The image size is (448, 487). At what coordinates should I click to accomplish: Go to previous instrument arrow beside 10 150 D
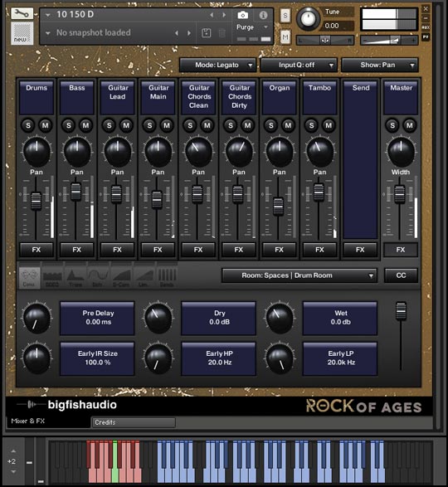tap(212, 15)
